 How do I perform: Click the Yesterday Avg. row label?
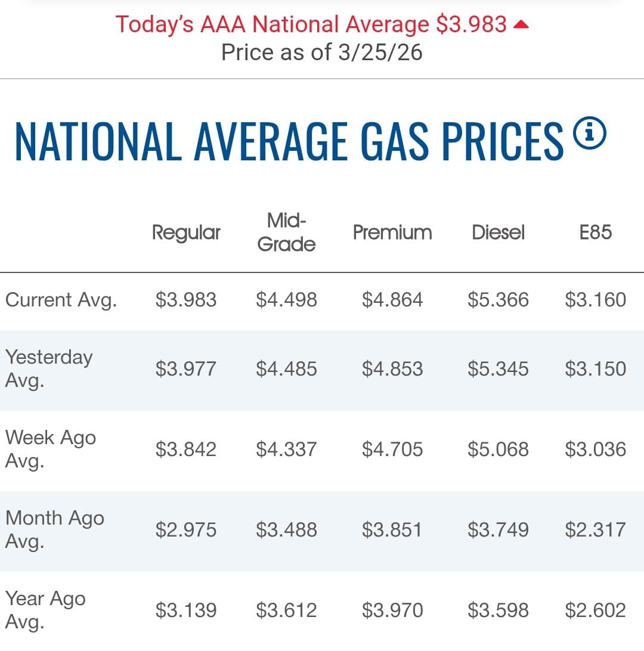49,368
